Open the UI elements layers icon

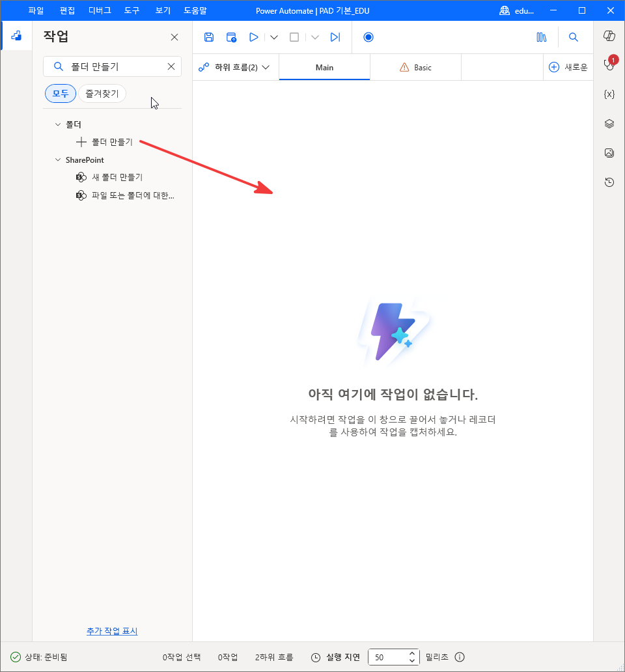click(609, 124)
